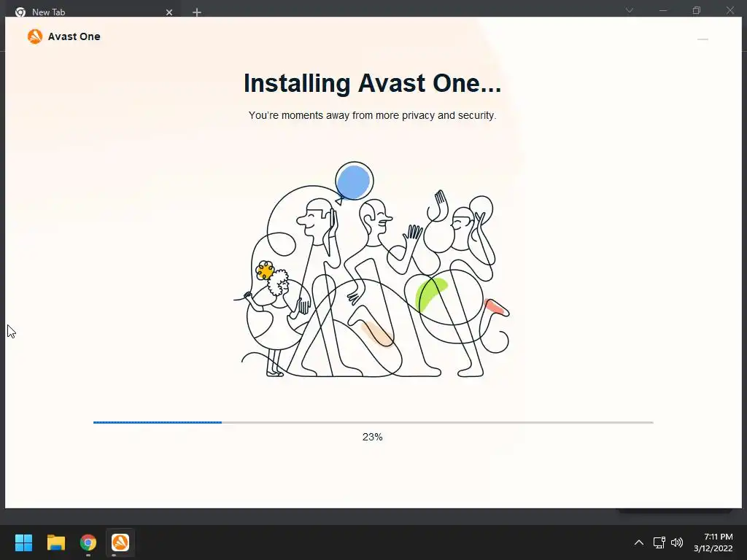Viewport: 747px width, 560px height.
Task: Click the people illustration graphic
Action: coord(371,270)
